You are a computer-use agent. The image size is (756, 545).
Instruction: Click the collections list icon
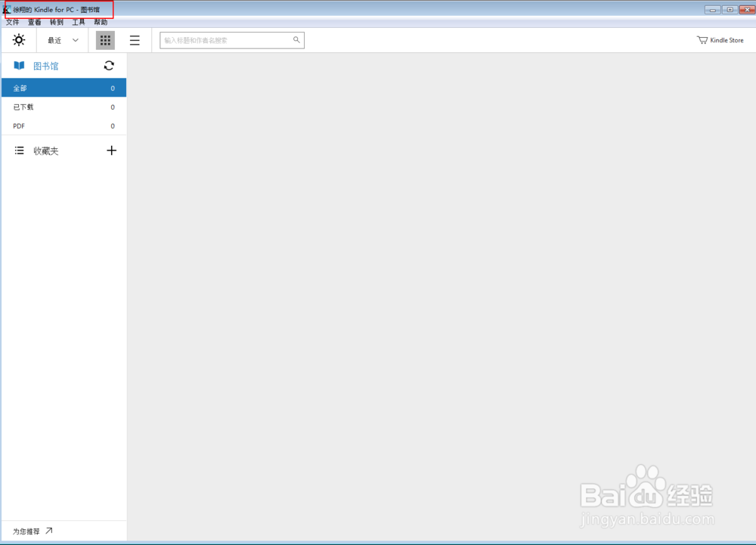click(19, 151)
